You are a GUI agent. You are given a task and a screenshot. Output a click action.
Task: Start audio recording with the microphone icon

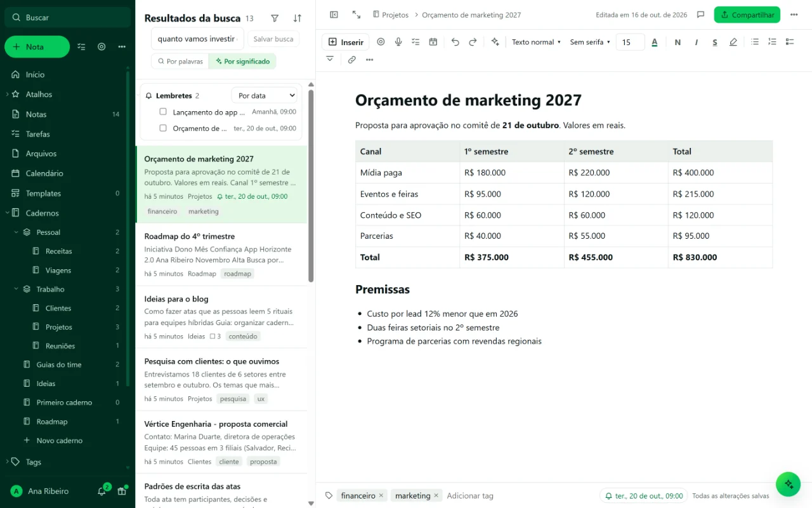click(398, 42)
